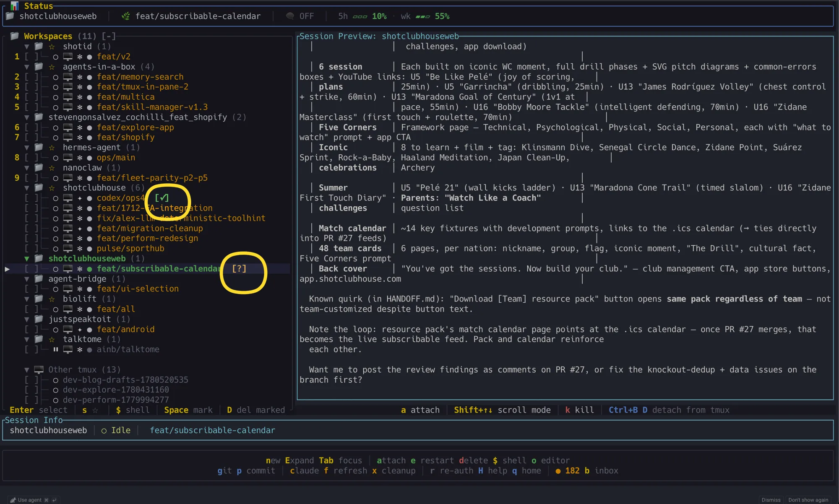Mark the feat/tmux-in-pane-2 checkbox
Screen dimensions: 839x504
tap(31, 87)
